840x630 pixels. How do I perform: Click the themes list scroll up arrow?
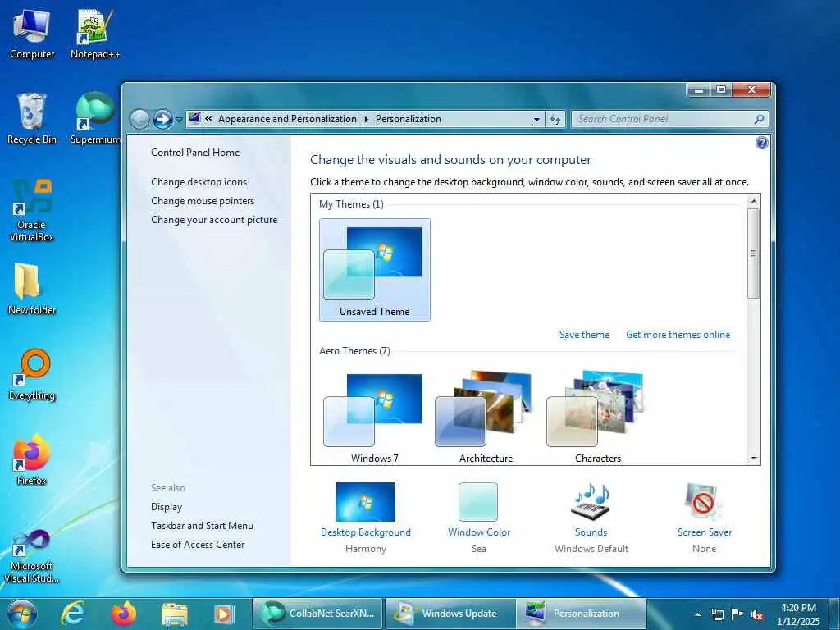click(754, 201)
